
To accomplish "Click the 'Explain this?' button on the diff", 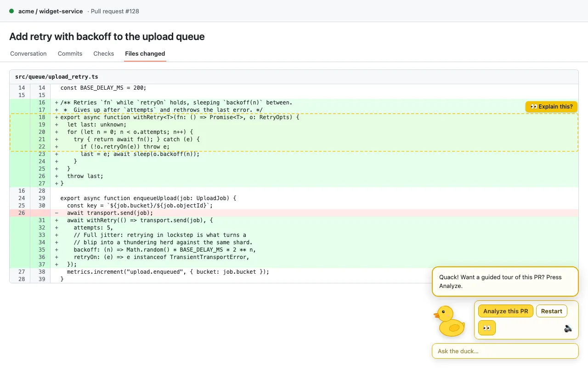I will [x=551, y=107].
